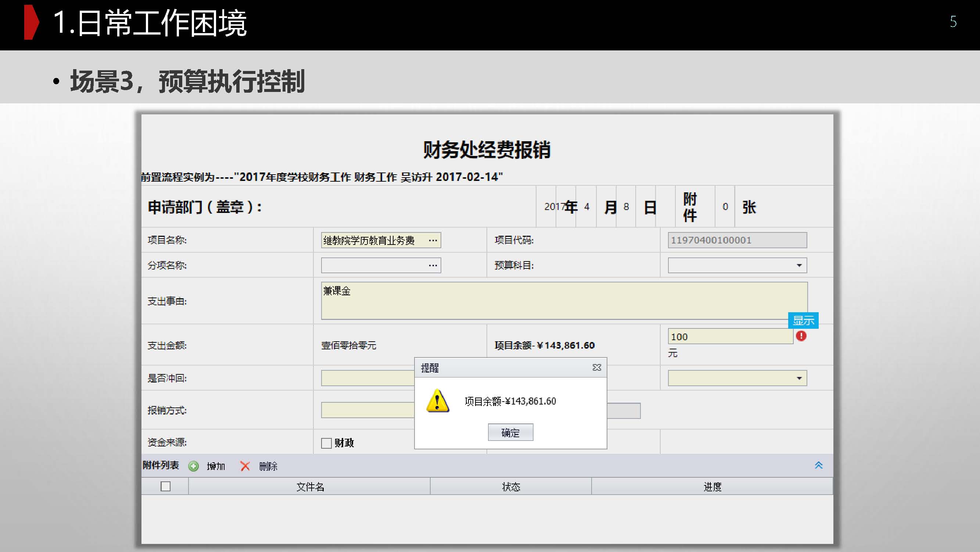This screenshot has height=552, width=980.
Task: Click the red delete X icon
Action: coord(245,466)
